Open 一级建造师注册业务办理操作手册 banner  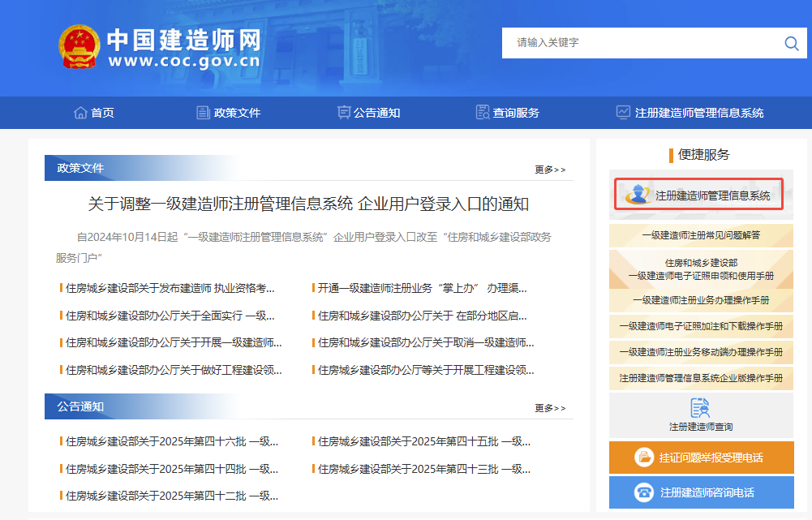pos(701,300)
